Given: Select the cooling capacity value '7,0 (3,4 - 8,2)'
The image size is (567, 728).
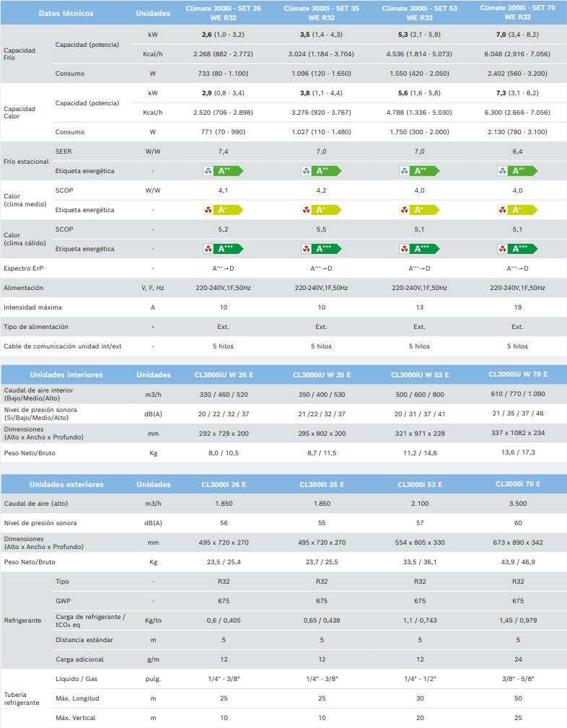Looking at the screenshot, I should (517, 35).
